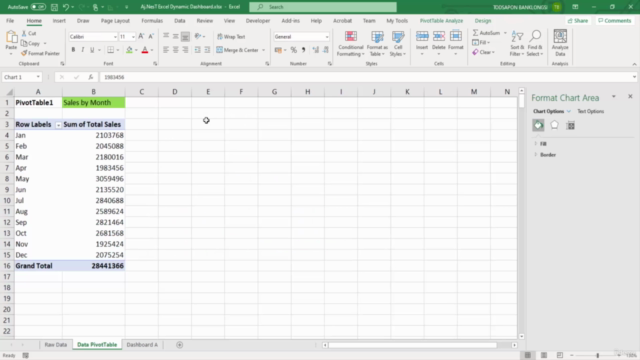The width and height of the screenshot is (640, 360).
Task: Click the Cut button
Action: click(29, 33)
